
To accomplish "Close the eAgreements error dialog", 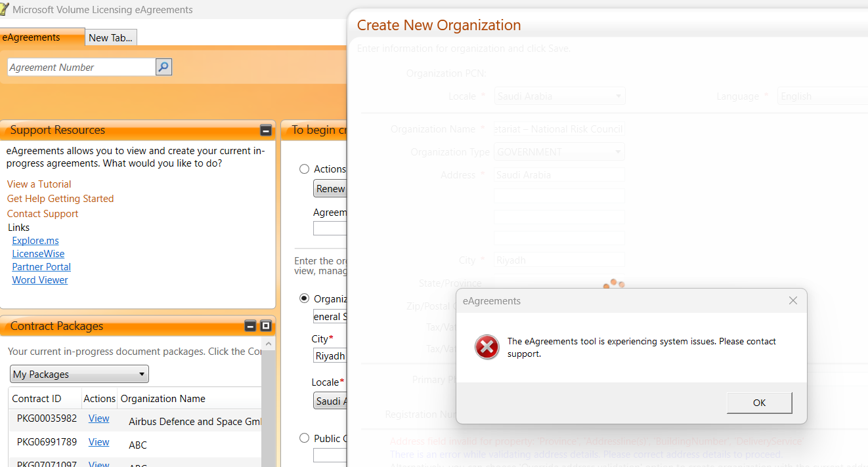I will (793, 300).
